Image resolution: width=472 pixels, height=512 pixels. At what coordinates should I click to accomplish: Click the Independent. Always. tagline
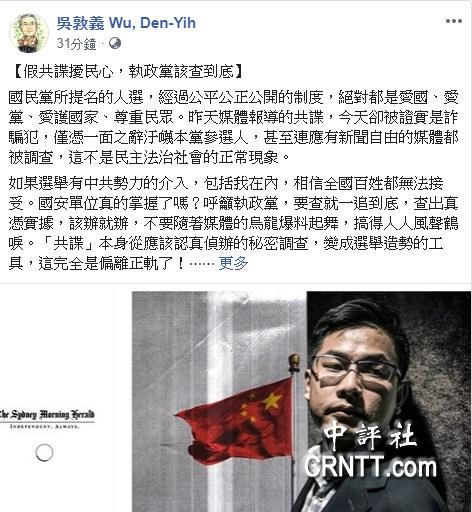[x=45, y=426]
